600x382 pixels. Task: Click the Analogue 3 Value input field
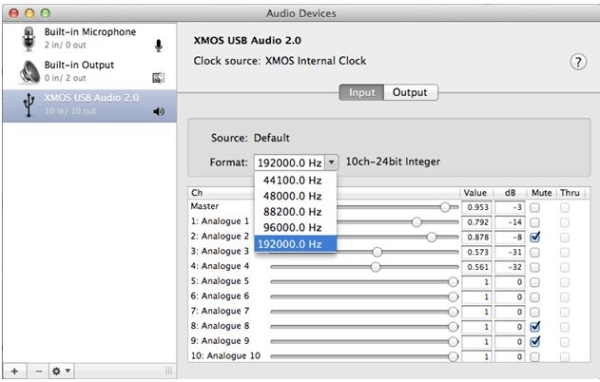pyautogui.click(x=477, y=252)
